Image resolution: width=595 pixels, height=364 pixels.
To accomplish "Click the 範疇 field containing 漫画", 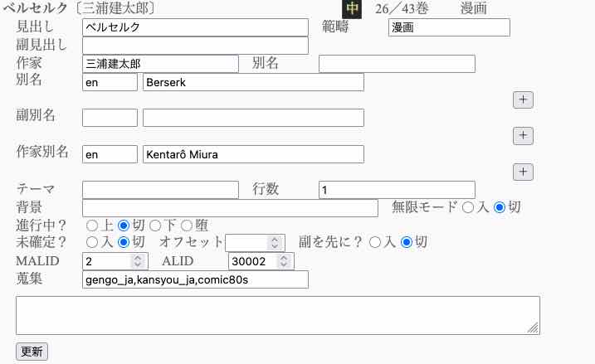I will (448, 27).
